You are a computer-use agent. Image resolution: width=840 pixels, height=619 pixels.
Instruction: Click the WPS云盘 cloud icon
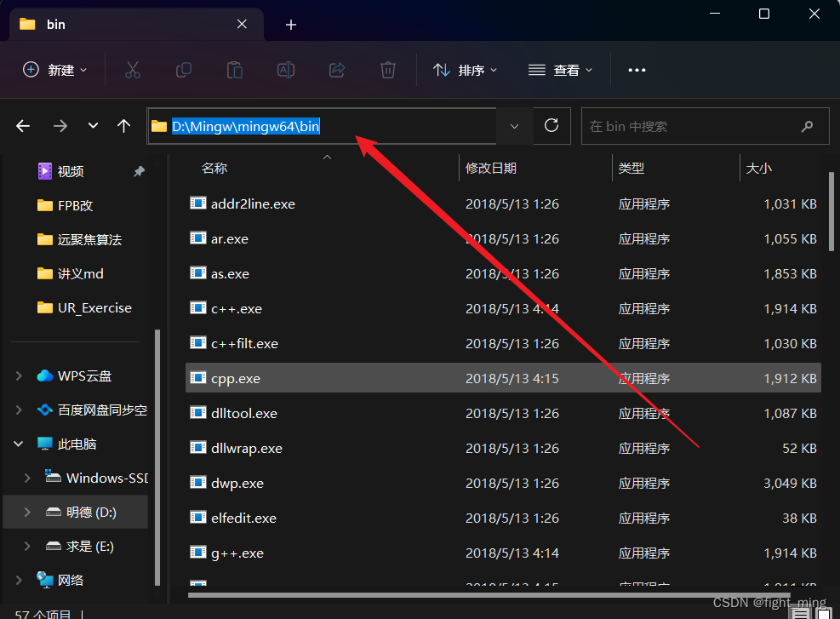[x=44, y=375]
